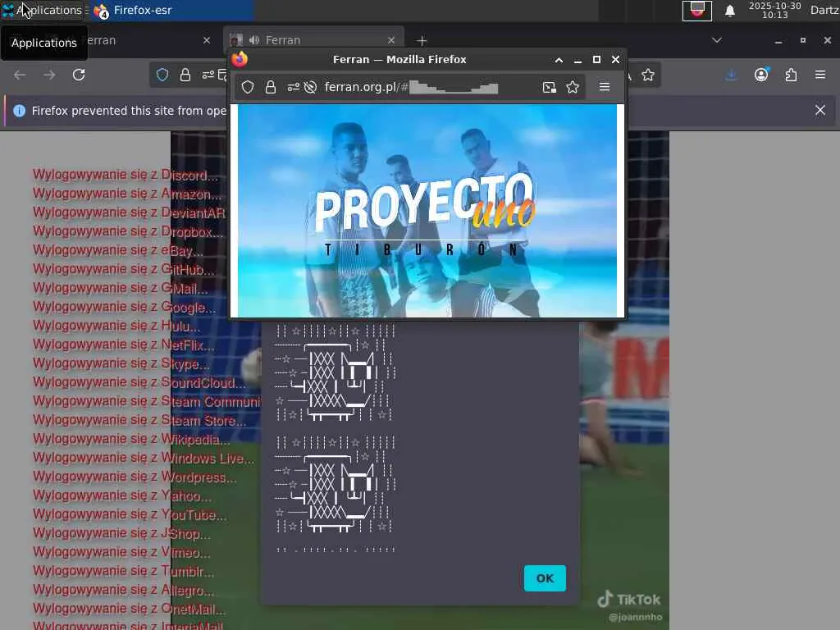Click 'Wylogowywanie się z GMail...' text
The width and height of the screenshot is (840, 630).
121,288
